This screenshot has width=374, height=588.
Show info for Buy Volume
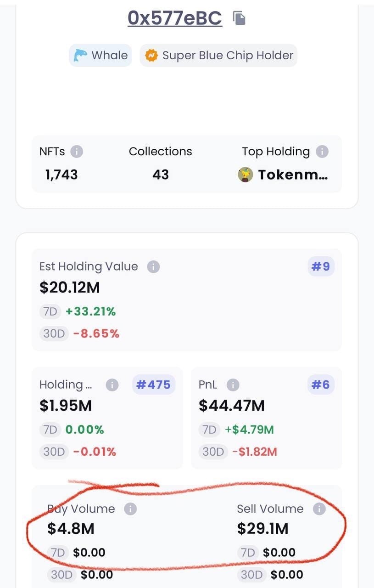[x=130, y=509]
